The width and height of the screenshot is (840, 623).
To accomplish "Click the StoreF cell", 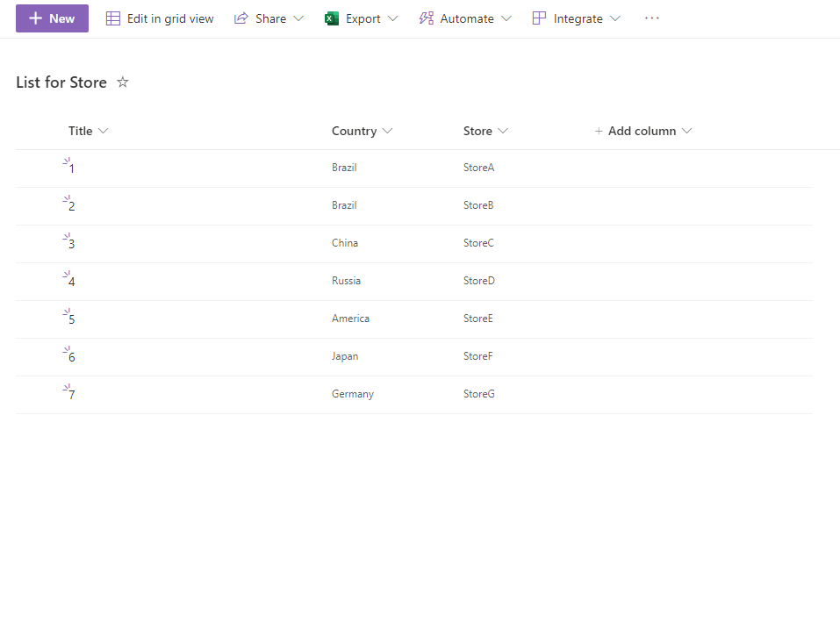I will pyautogui.click(x=477, y=356).
